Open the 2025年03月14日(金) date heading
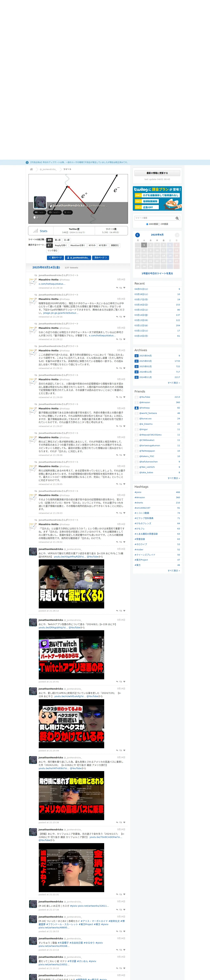 46,267
